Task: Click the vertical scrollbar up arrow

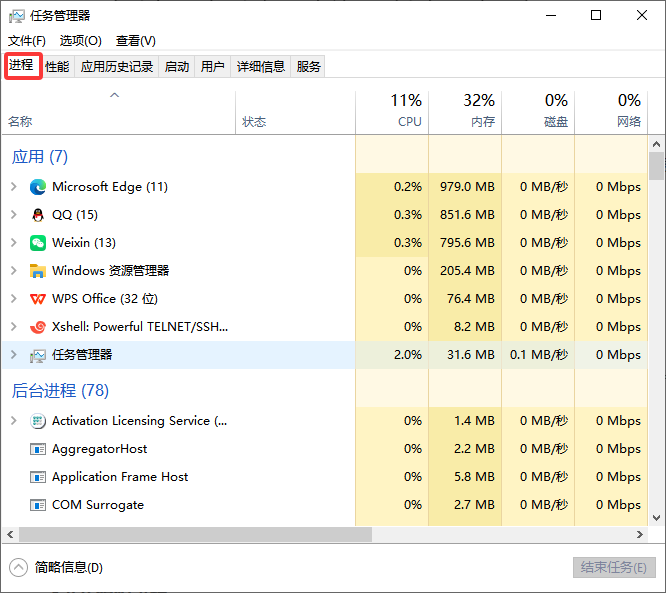Action: (657, 144)
